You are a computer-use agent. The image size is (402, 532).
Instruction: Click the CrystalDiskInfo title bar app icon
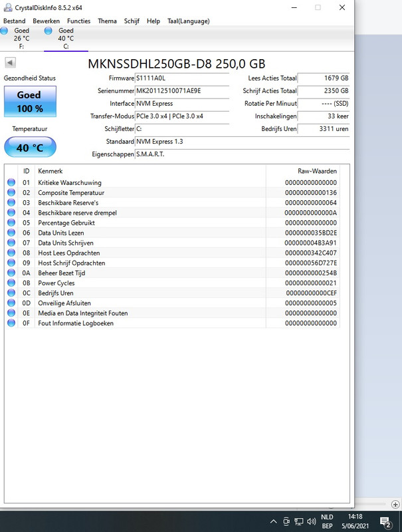8,7
